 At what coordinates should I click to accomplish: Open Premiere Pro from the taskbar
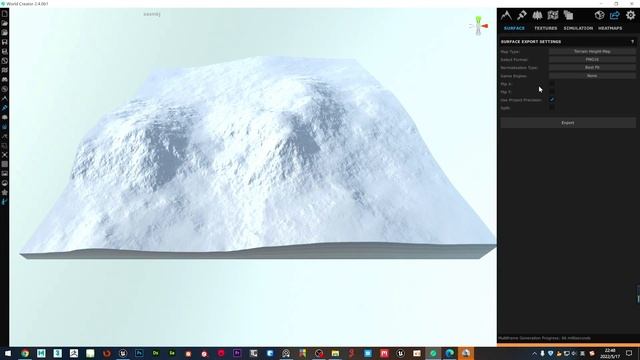click(x=237, y=353)
